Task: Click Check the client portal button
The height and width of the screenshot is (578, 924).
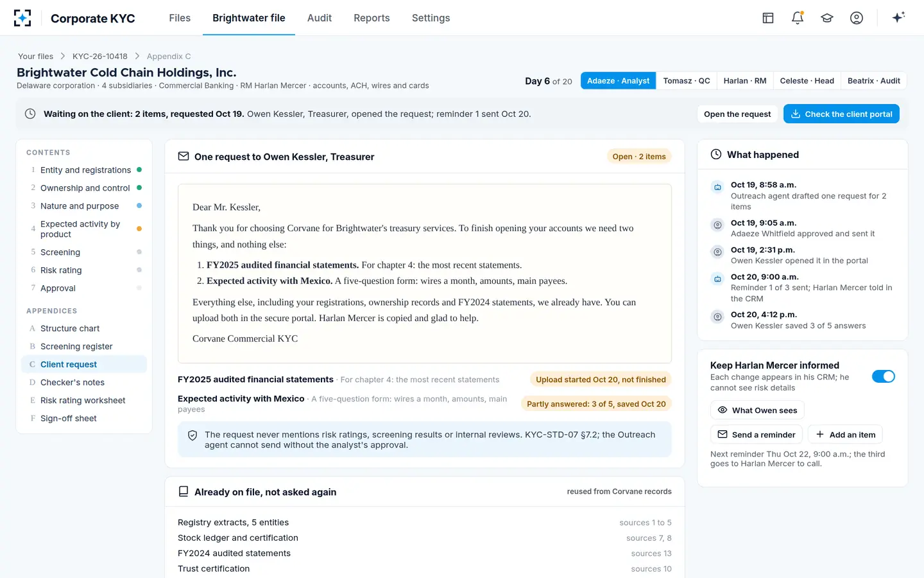Action: [x=841, y=114]
